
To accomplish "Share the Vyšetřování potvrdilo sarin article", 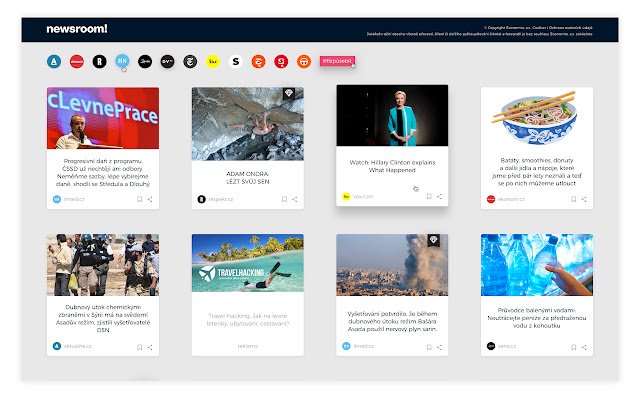I will [x=440, y=347].
